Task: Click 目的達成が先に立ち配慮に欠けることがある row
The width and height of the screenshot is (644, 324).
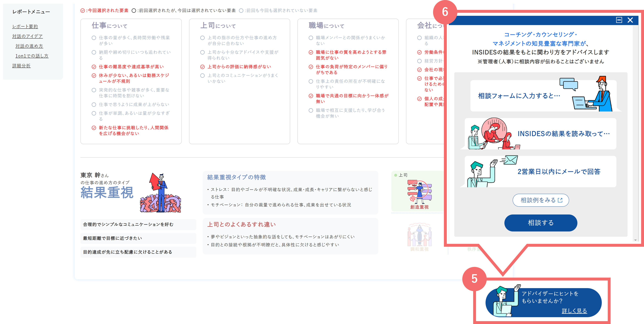Action: pos(138,252)
